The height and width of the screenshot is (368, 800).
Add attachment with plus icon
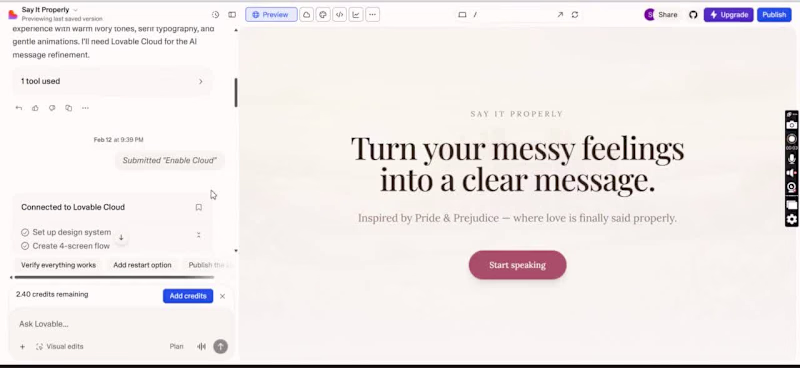tap(22, 347)
